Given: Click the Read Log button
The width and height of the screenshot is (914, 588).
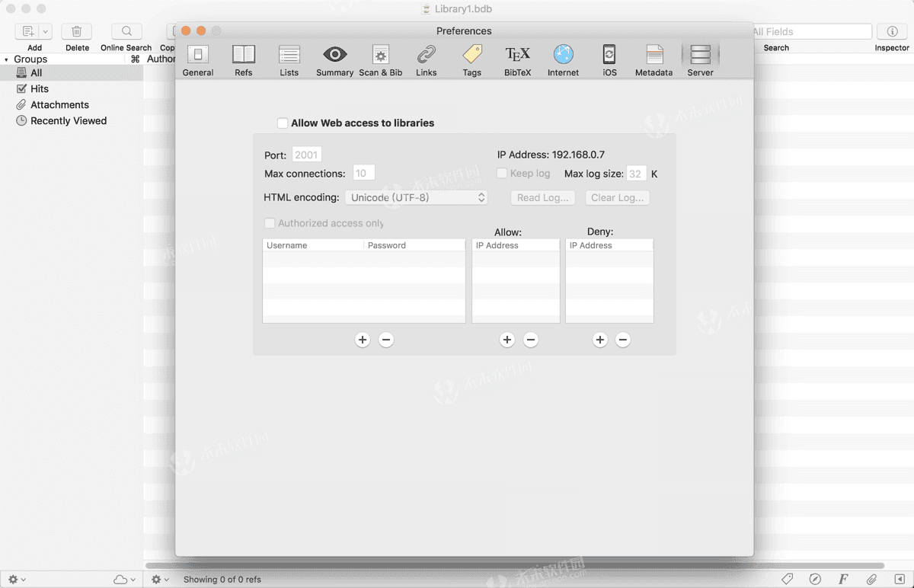Looking at the screenshot, I should 542,197.
